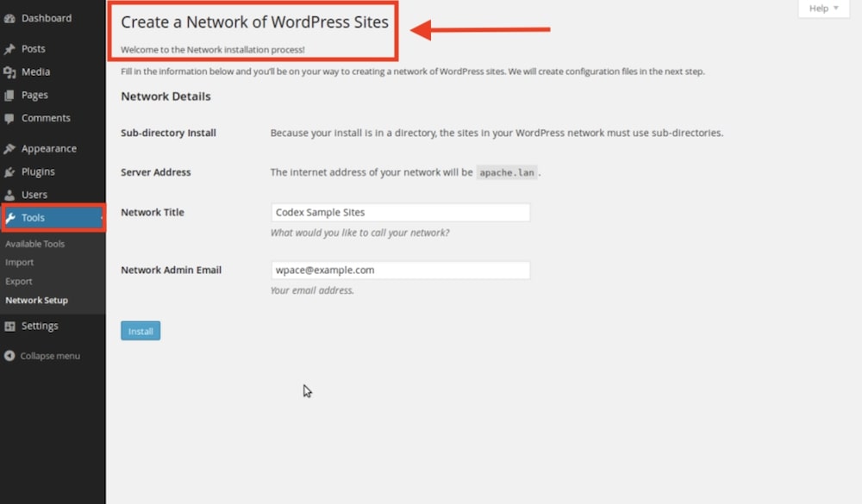Click the 'Because your install is in a directory' text
Image resolution: width=862 pixels, height=504 pixels.
(497, 133)
